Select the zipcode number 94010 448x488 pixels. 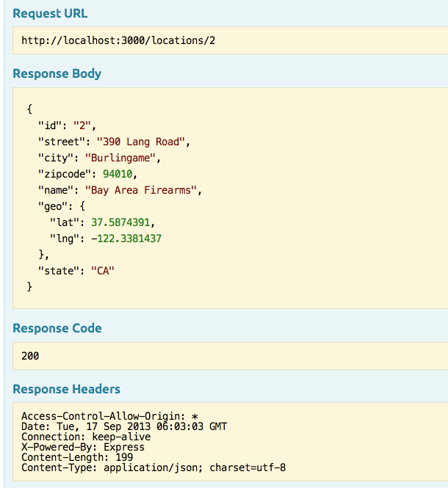click(x=120, y=174)
